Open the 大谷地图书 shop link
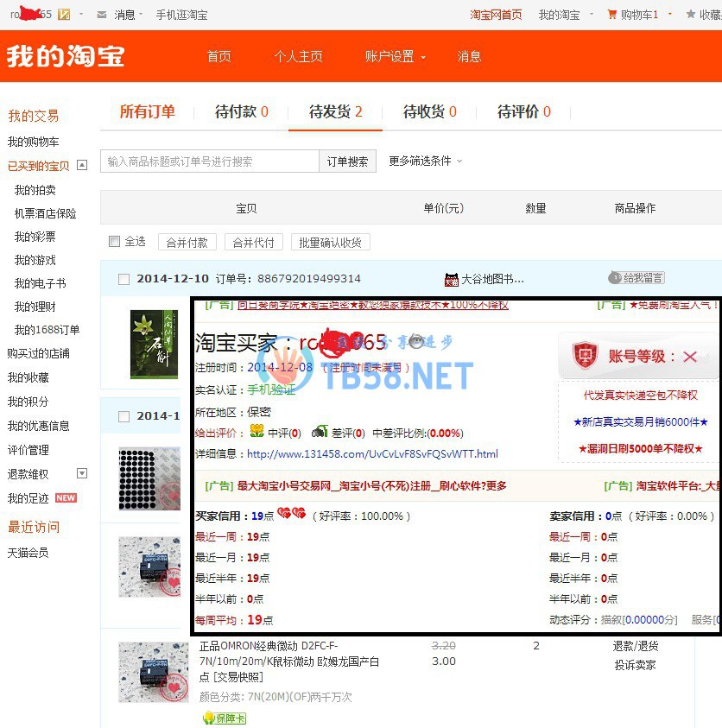Viewport: 722px width, 728px height. pos(492,279)
